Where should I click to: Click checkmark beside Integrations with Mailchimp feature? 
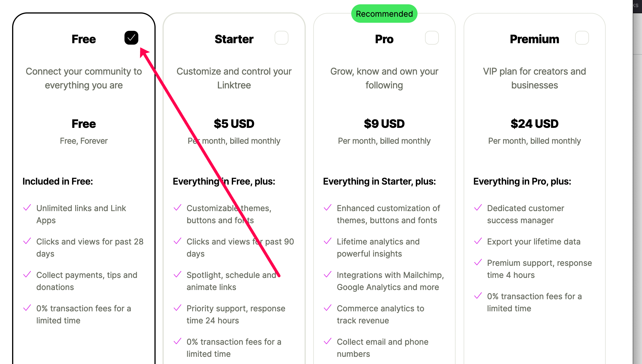click(328, 274)
